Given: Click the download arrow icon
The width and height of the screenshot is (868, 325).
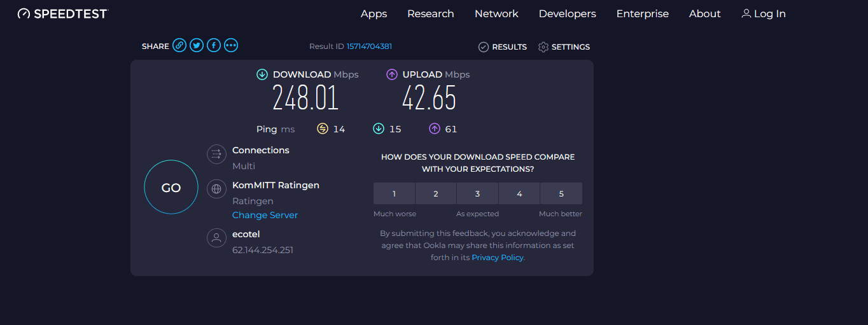Looking at the screenshot, I should (262, 74).
